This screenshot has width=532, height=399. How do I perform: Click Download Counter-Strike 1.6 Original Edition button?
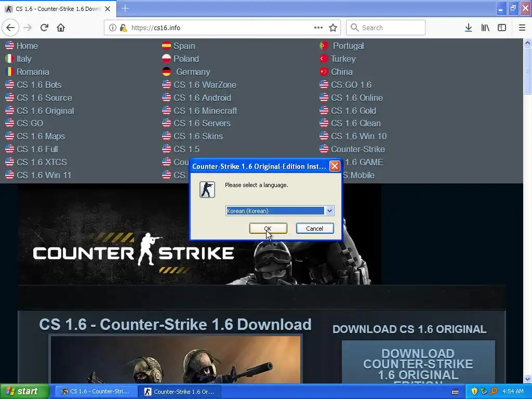pos(418,362)
